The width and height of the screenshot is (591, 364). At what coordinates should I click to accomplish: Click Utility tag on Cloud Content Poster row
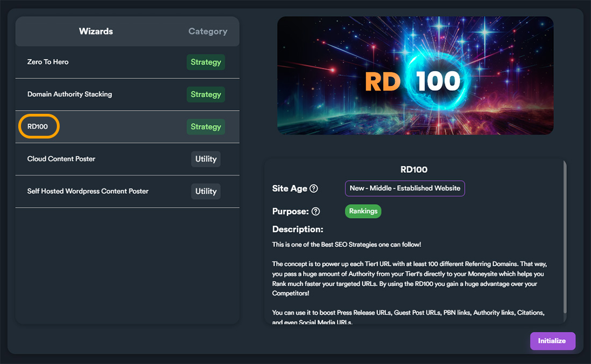pyautogui.click(x=206, y=159)
